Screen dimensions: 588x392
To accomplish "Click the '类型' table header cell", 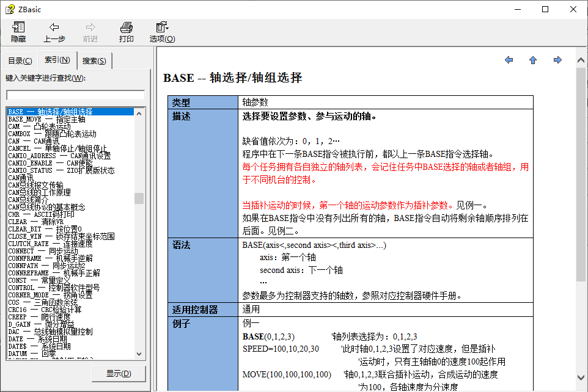I will pyautogui.click(x=203, y=103).
